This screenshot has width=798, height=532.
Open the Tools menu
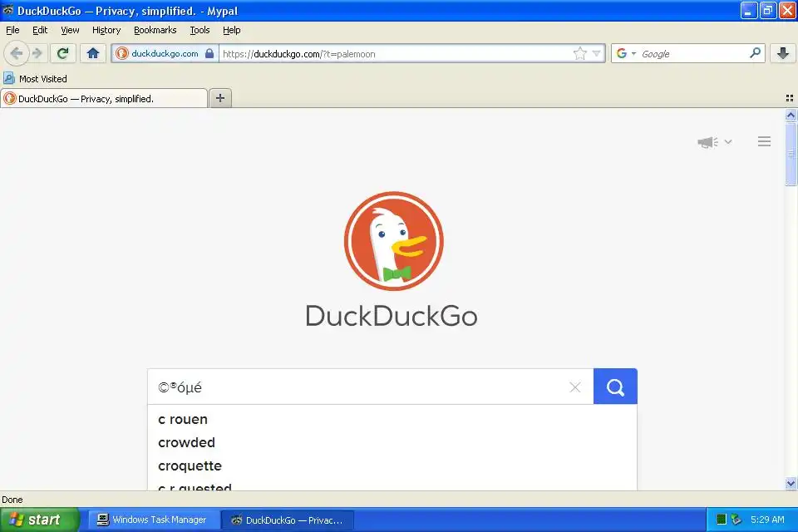199,30
